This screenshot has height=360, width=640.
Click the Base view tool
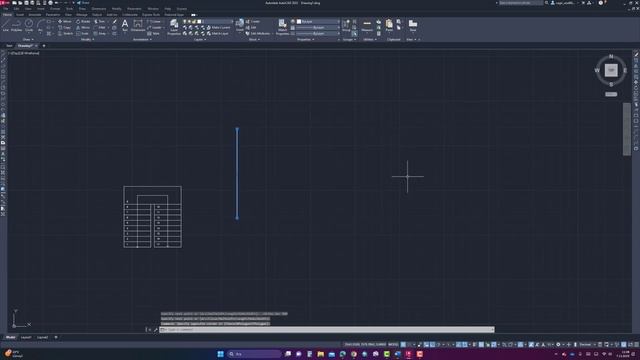413,25
